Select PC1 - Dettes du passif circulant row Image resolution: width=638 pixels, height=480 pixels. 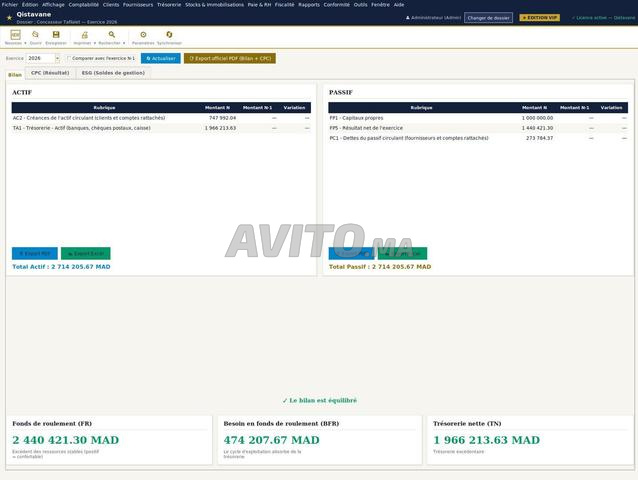478,138
